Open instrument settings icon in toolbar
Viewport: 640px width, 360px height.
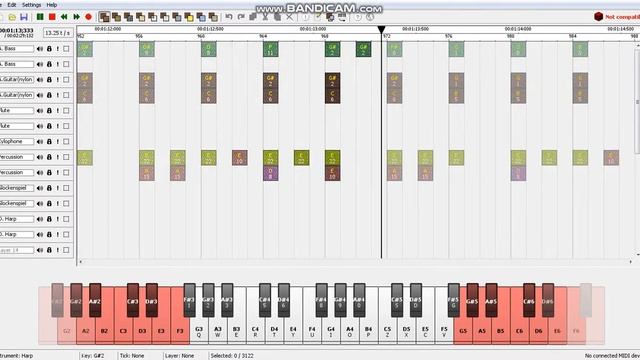click(x=330, y=17)
